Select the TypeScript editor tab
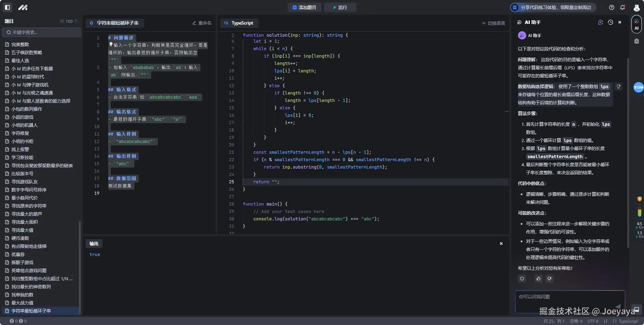 click(x=239, y=23)
